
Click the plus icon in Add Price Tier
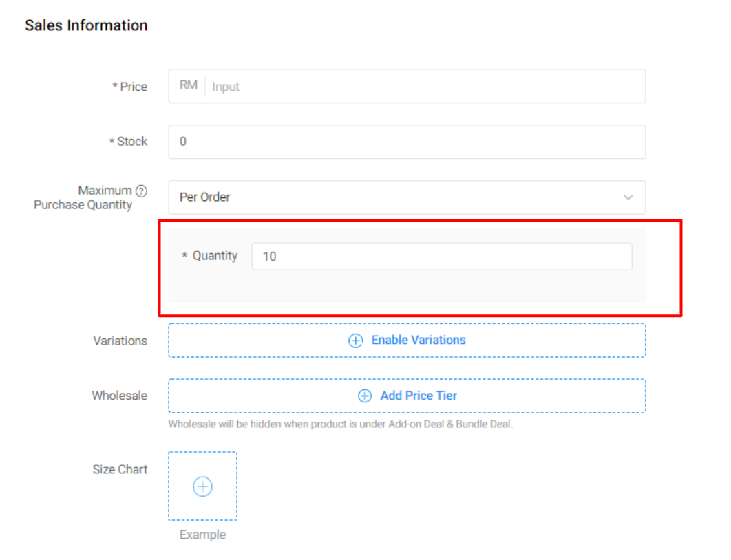[x=364, y=396]
